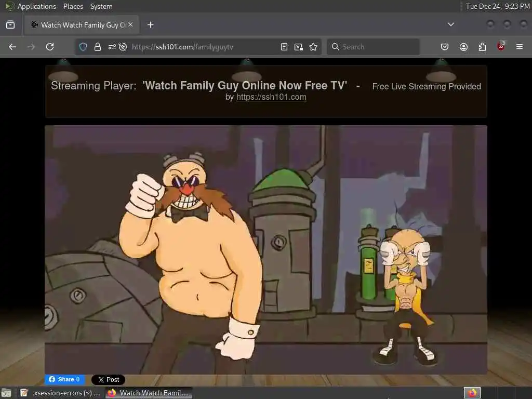
Task: Switch to .xsession-errors taskbar window
Action: [60, 393]
